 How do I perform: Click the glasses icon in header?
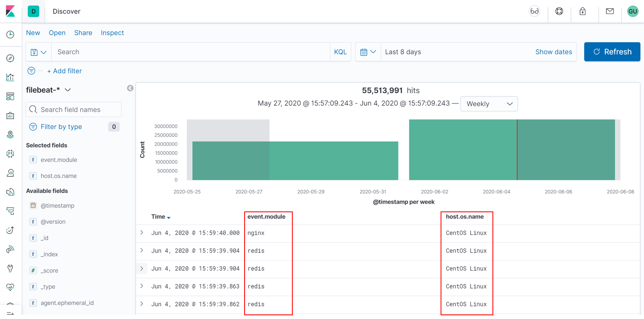click(534, 12)
